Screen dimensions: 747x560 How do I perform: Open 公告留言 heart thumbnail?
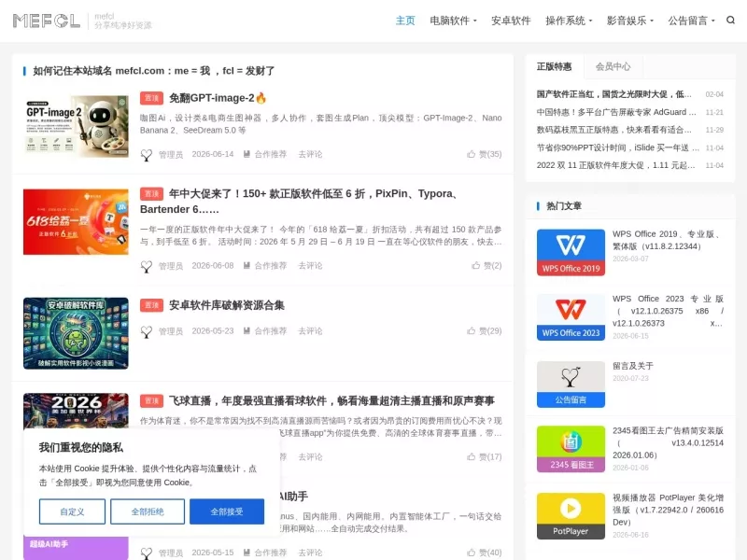[x=571, y=385]
